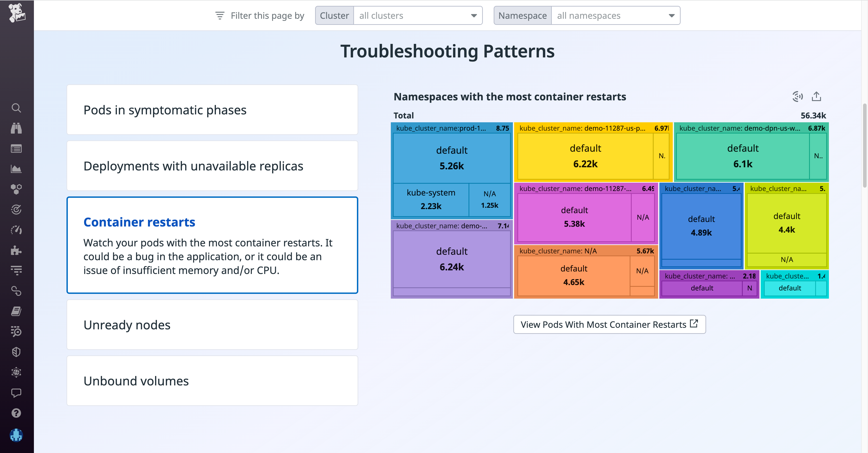This screenshot has width=868, height=453.
Task: Open search in the left sidebar
Action: (x=17, y=108)
